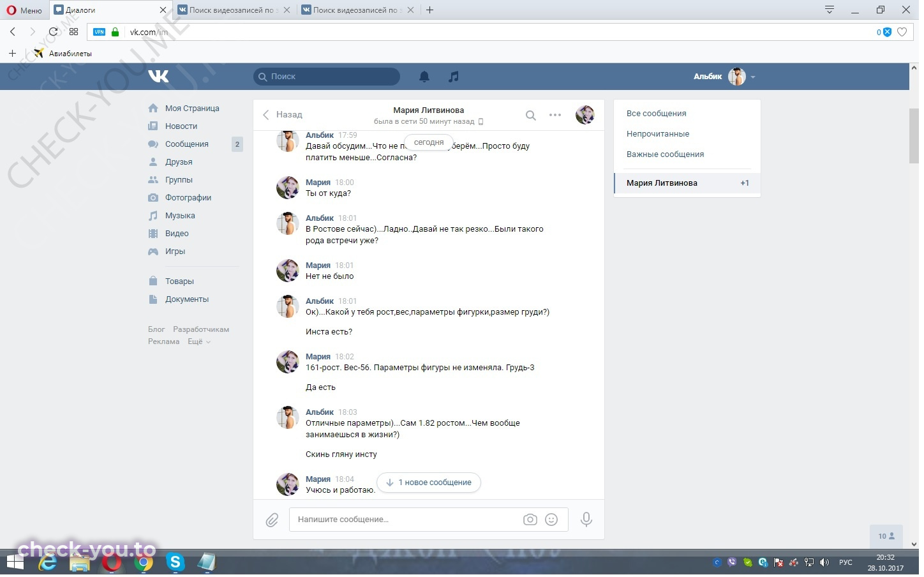
Task: Open online friends counter showing 10
Action: [886, 537]
